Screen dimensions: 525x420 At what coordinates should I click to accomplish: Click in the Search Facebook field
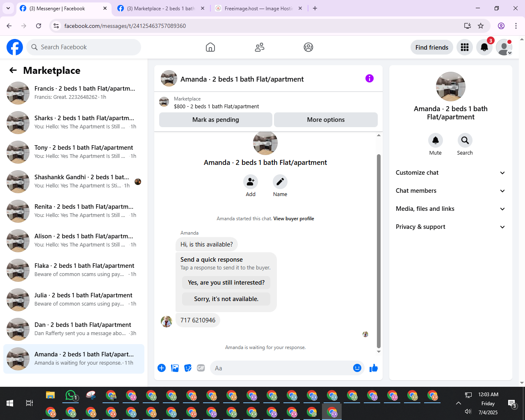click(x=84, y=47)
